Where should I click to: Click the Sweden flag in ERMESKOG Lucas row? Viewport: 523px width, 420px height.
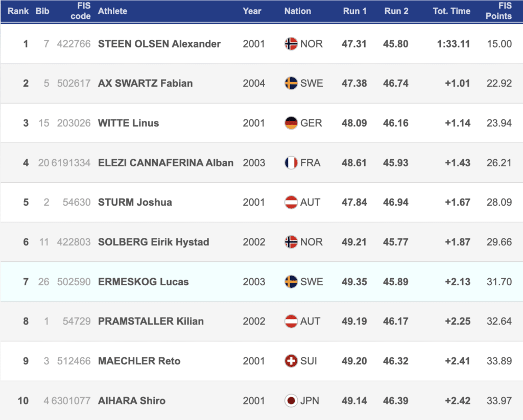[x=291, y=282]
